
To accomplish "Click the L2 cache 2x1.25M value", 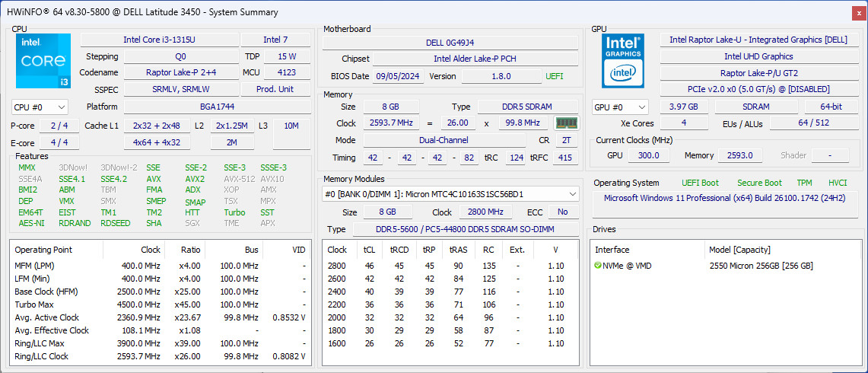I will click(232, 126).
